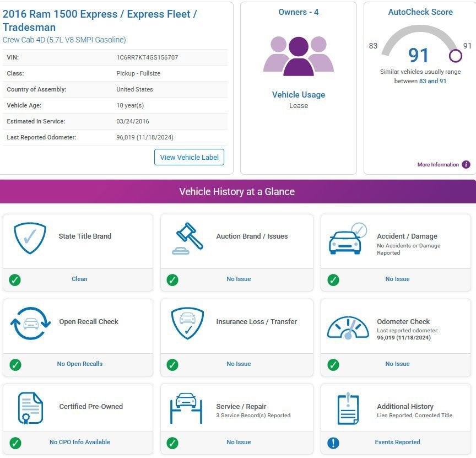Click the Auction Brand gavel icon
This screenshot has width=476, height=458.
pyautogui.click(x=187, y=238)
